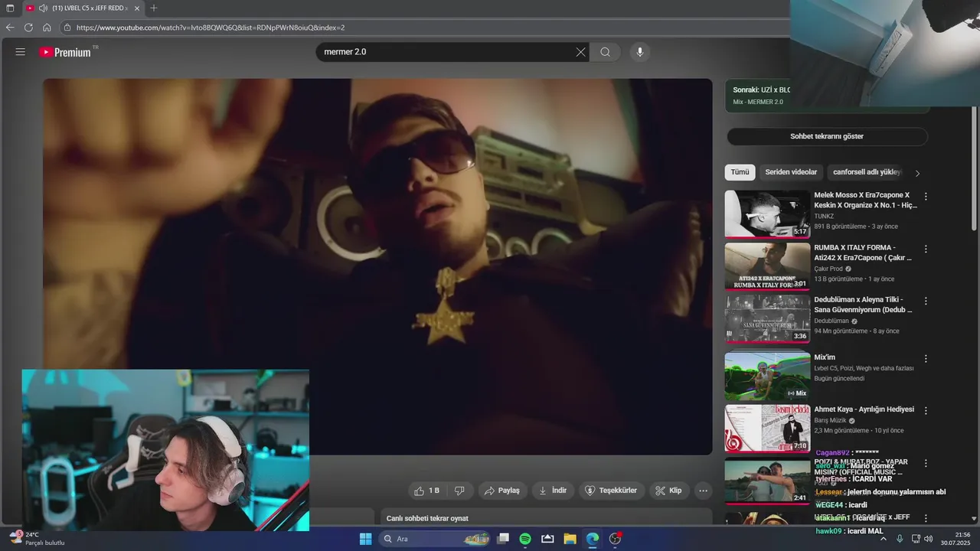Open Dedublüman x Aleyna Tilki thumbnail
Viewport: 980px width, 551px height.
(767, 319)
